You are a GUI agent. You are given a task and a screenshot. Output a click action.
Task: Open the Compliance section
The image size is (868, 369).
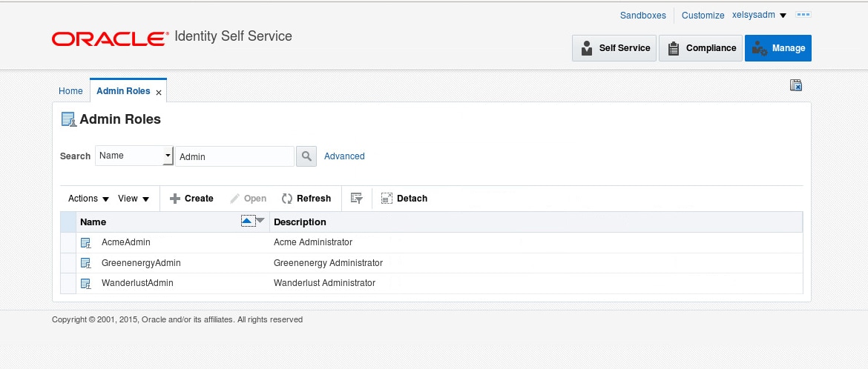tap(700, 48)
